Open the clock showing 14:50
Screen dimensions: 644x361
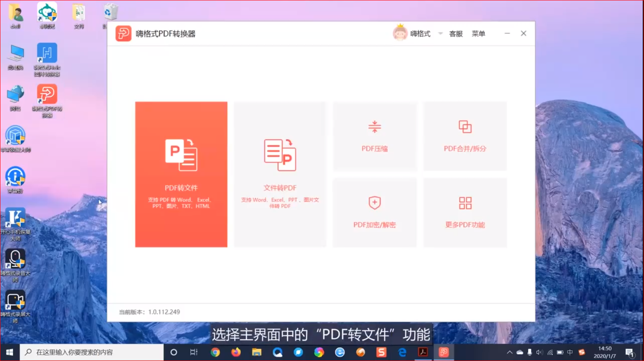tap(605, 352)
